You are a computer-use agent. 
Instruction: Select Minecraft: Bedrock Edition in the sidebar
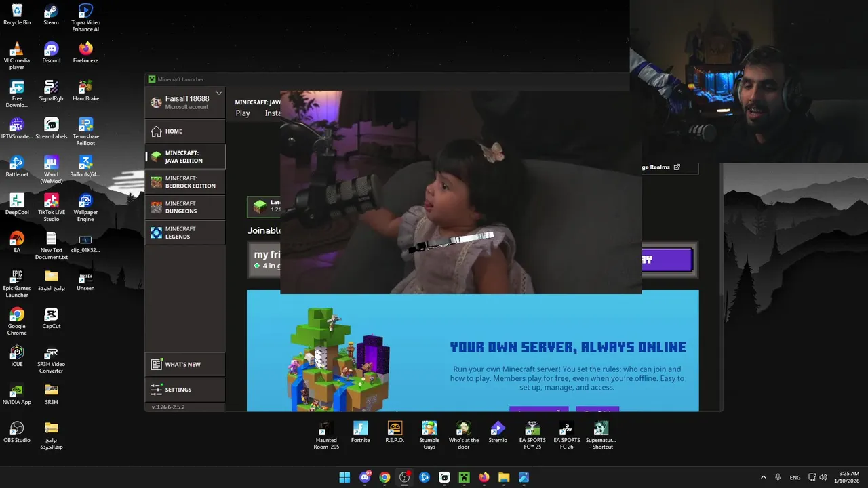click(x=185, y=182)
